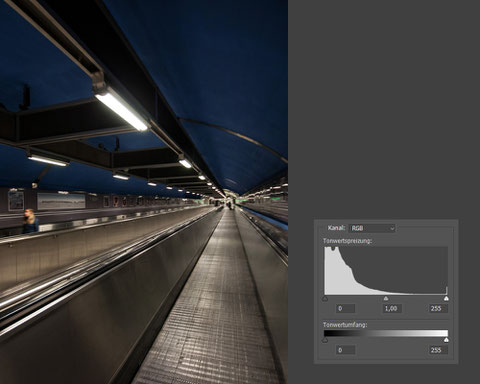The width and height of the screenshot is (480, 384).
Task: Click the output shadow field showing 0
Action: (x=345, y=350)
